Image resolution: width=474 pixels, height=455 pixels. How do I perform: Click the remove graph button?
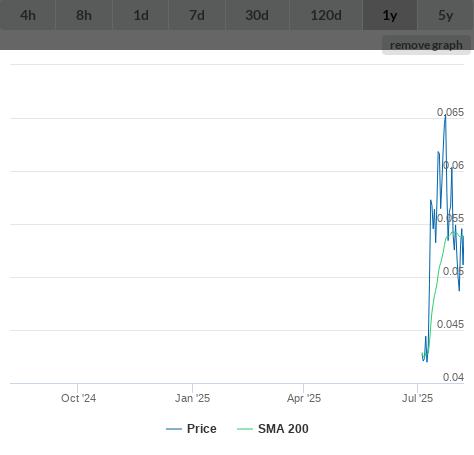[x=426, y=45]
